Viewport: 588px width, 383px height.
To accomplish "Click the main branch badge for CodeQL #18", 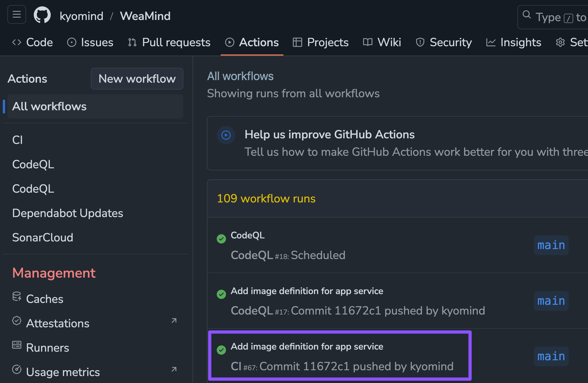I will click(551, 245).
